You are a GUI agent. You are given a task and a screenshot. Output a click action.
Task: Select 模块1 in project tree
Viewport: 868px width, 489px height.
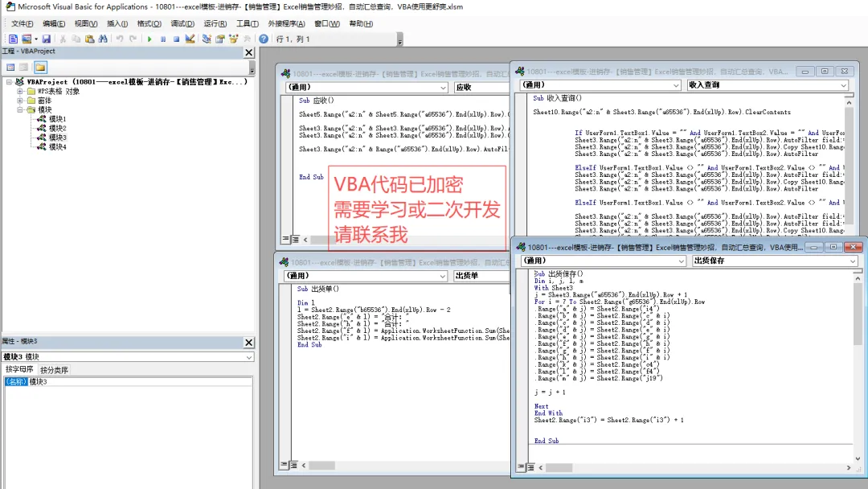[57, 119]
